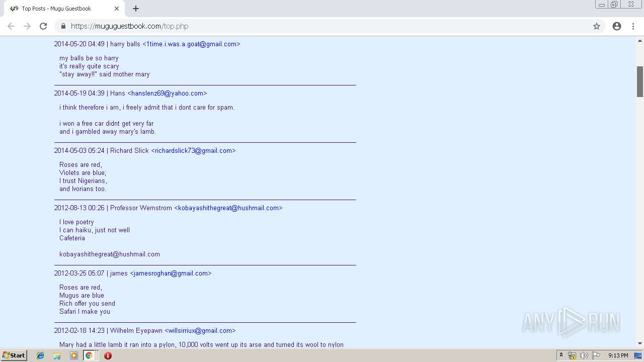Focus the address bar URL field

[327, 26]
